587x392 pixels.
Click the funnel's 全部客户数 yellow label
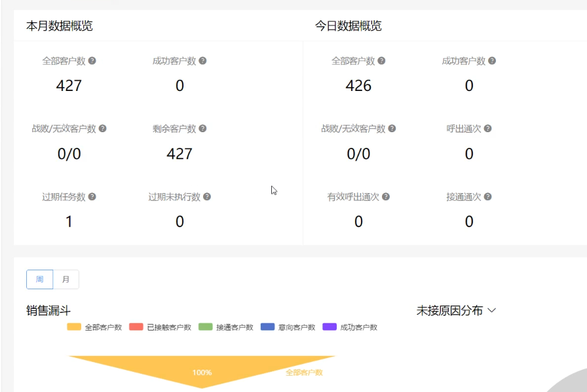(x=304, y=372)
